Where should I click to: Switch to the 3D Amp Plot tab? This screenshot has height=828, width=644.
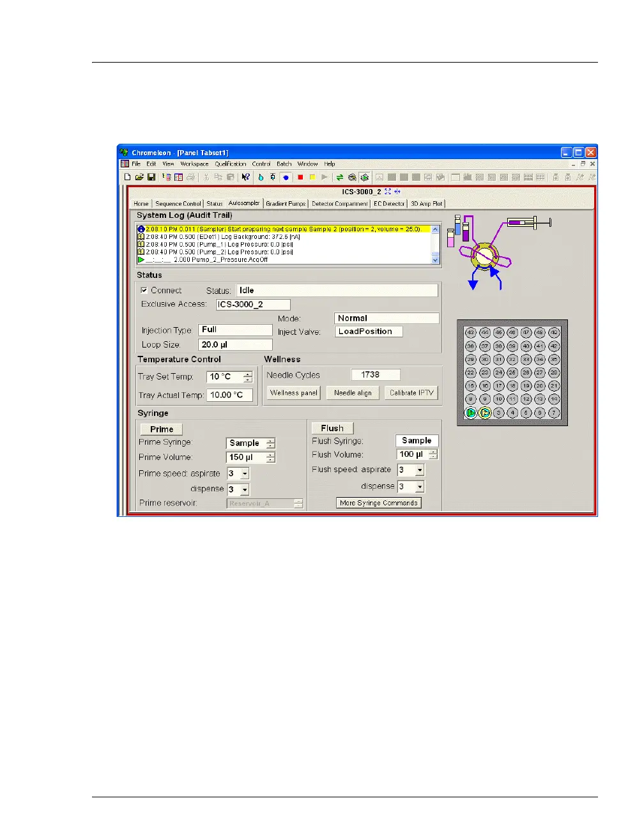click(x=427, y=204)
